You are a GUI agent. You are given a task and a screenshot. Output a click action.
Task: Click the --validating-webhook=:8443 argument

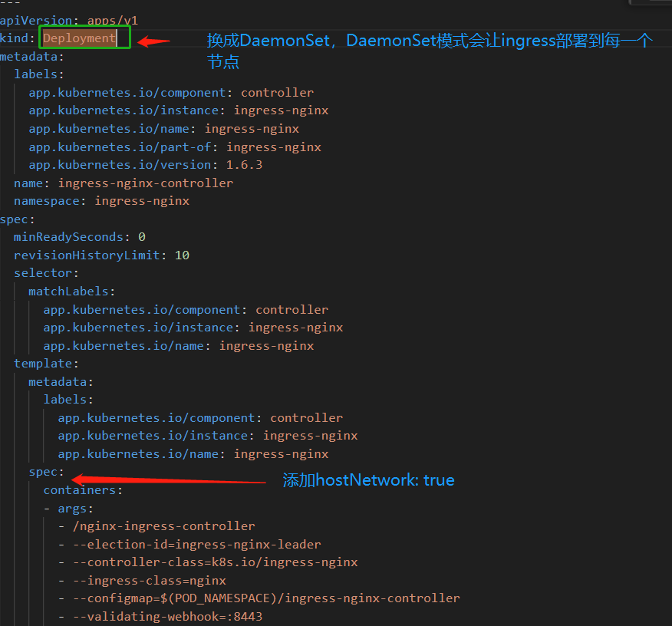tap(167, 616)
